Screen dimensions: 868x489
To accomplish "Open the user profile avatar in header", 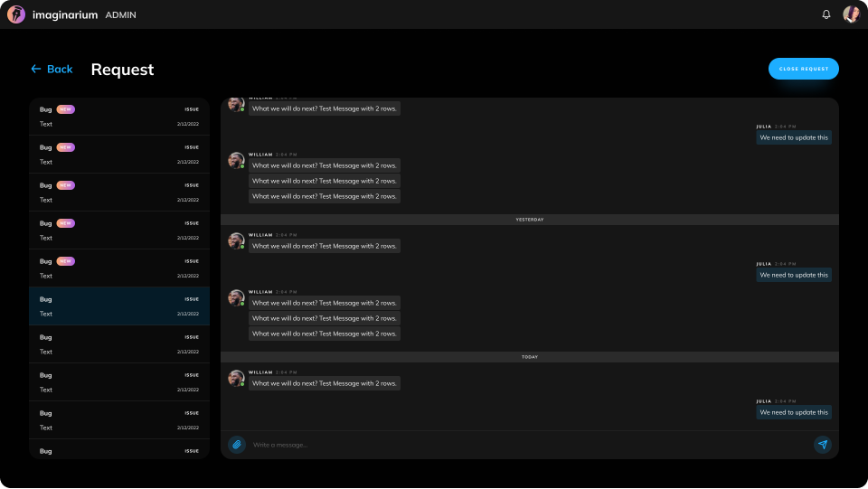I will [x=851, y=14].
